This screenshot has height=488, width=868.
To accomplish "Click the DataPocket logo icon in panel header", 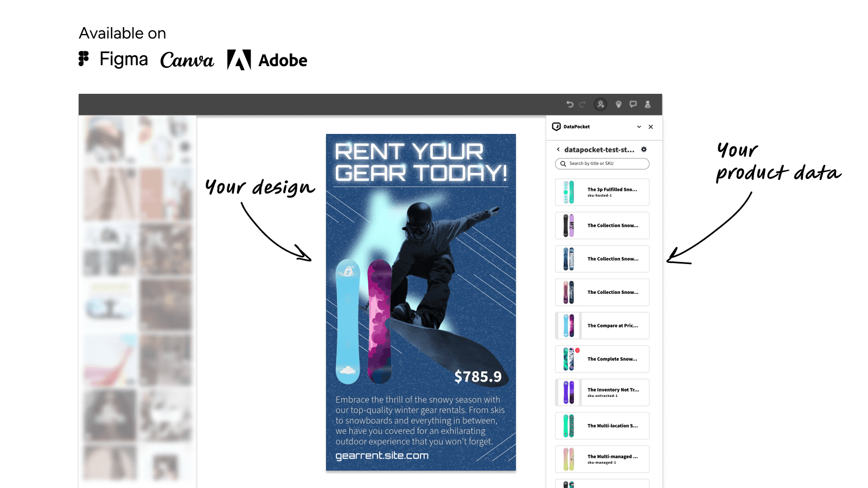I will click(x=556, y=127).
